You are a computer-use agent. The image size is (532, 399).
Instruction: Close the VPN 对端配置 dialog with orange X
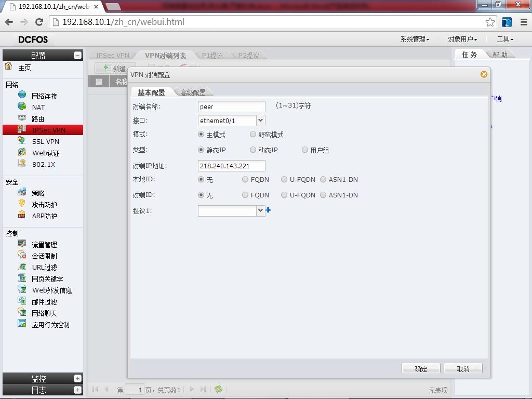point(484,74)
